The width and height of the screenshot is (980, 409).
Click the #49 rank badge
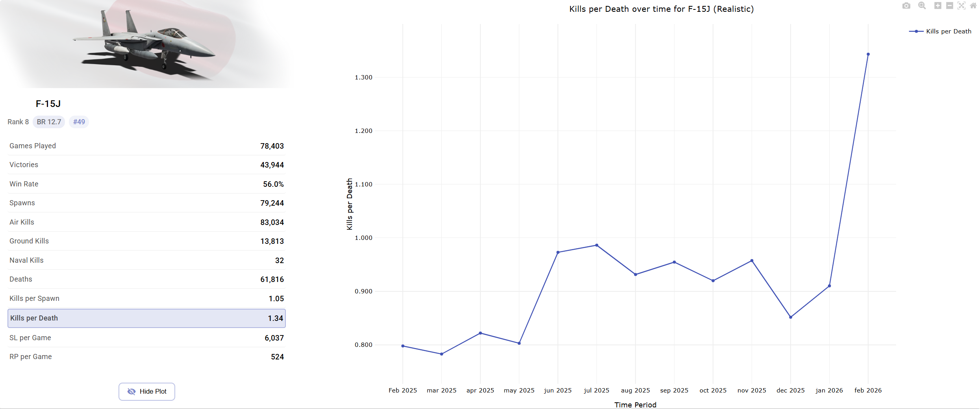[79, 122]
